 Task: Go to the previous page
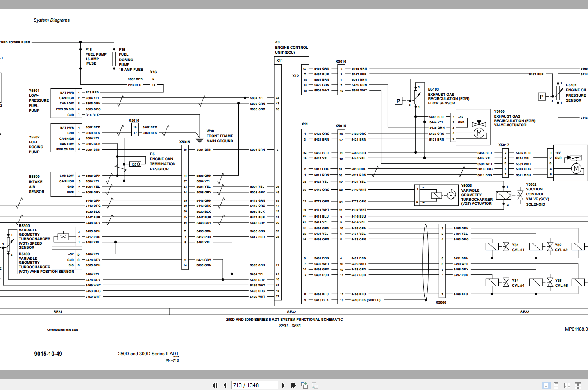[225, 385]
